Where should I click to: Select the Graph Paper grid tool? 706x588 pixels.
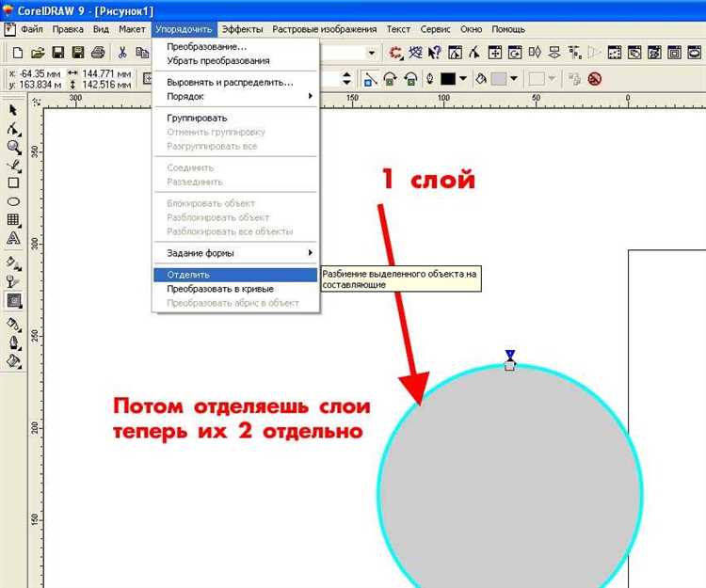(13, 219)
